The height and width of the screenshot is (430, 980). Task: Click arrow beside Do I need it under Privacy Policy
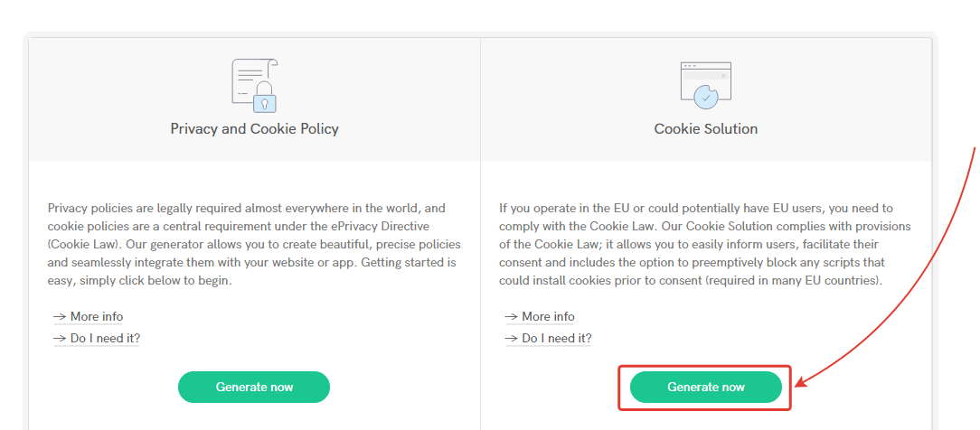click(x=60, y=338)
